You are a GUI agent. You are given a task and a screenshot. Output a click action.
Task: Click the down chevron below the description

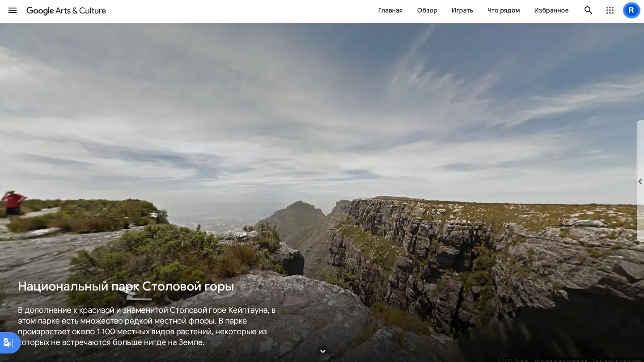pos(322,351)
